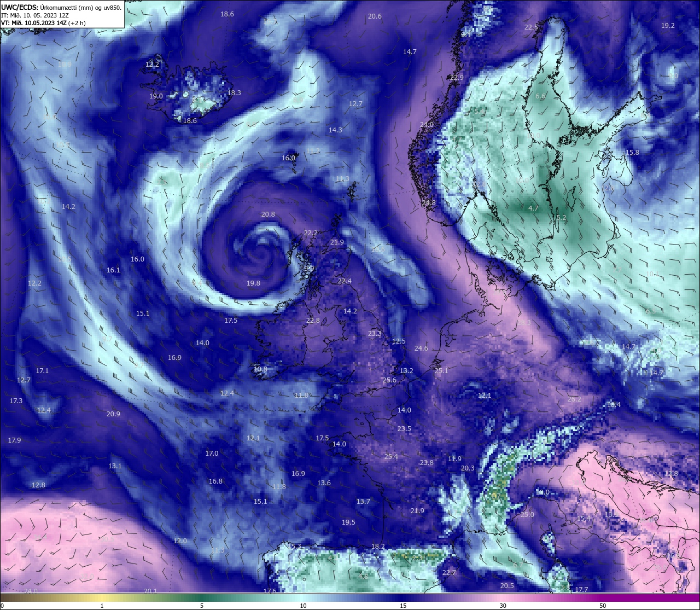
Task: Click the 17.0 value on the map
Action: (x=212, y=454)
